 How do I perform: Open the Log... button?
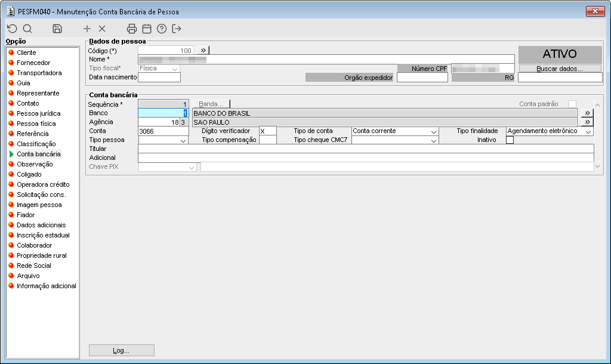122,350
